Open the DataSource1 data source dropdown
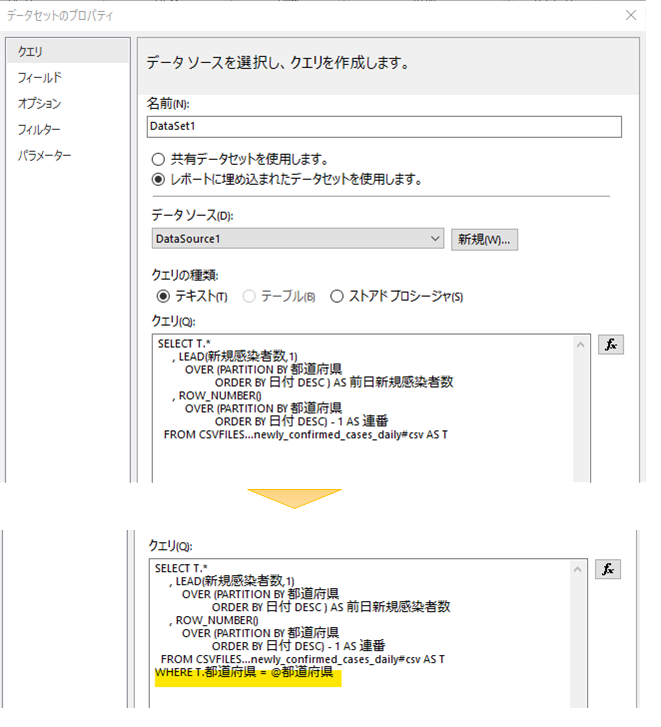The height and width of the screenshot is (727, 661). tap(434, 239)
